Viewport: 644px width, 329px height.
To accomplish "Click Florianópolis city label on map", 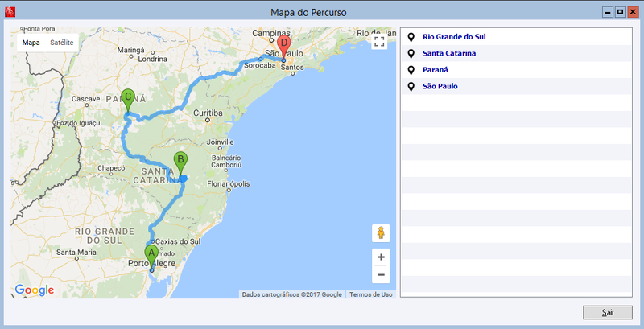I will pos(228,184).
